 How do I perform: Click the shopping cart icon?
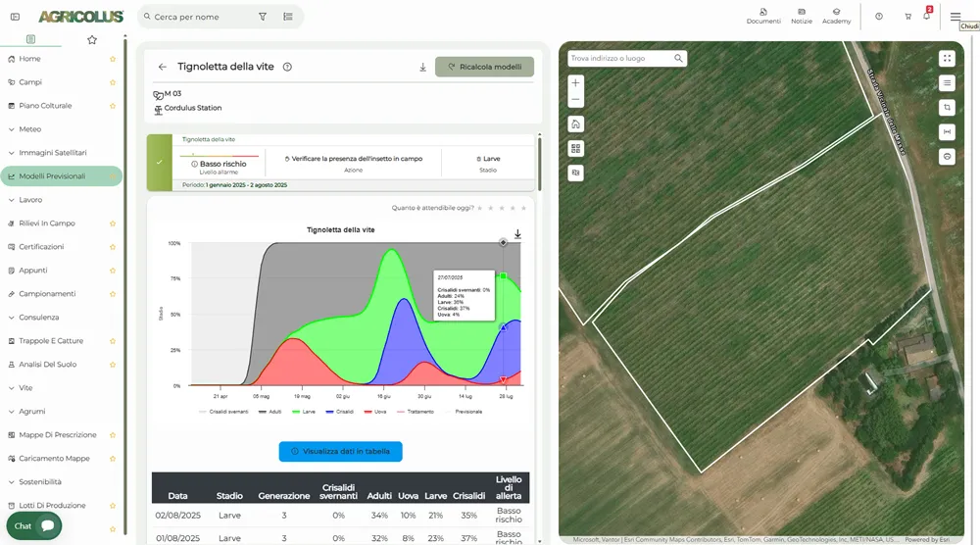pyautogui.click(x=907, y=17)
